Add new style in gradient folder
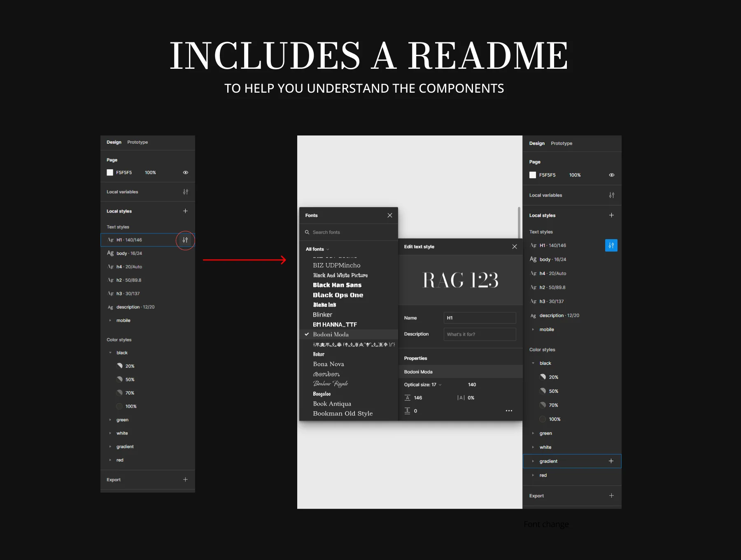The image size is (741, 560). pos(611,461)
